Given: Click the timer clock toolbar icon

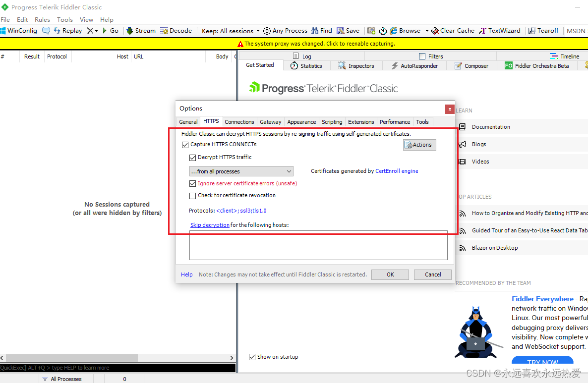Looking at the screenshot, I should (x=383, y=31).
